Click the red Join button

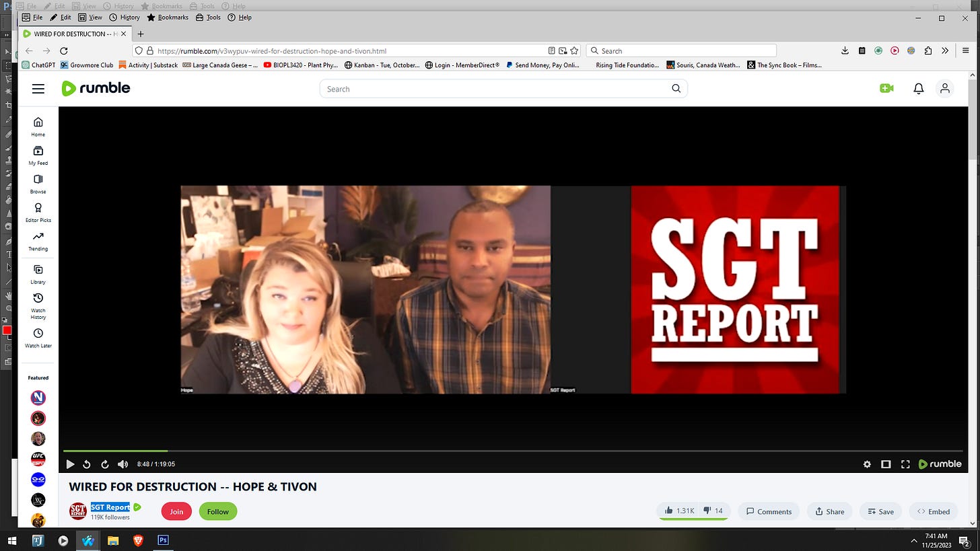[176, 511]
